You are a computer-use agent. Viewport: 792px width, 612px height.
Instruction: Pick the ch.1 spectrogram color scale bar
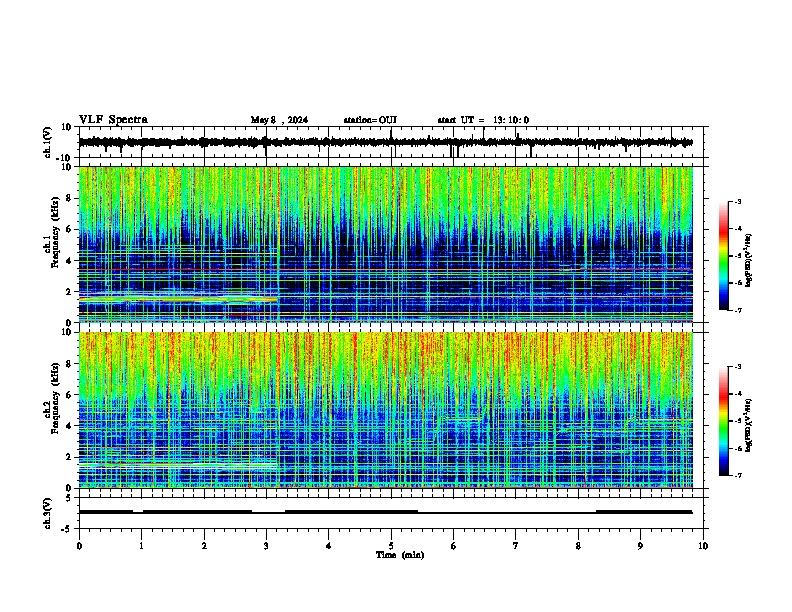point(723,256)
